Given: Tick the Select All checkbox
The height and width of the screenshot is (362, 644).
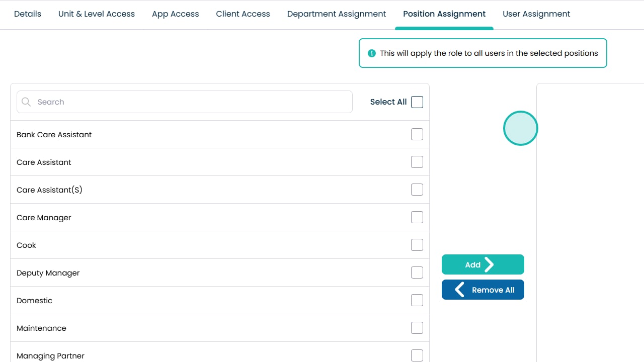Looking at the screenshot, I should coord(417,102).
